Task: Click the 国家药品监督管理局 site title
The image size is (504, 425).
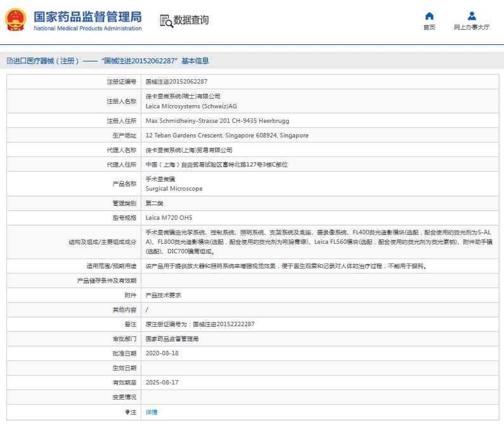Action: click(x=87, y=16)
